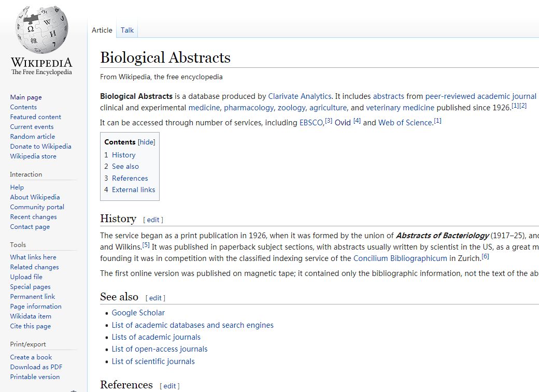Open What links here
This screenshot has height=392, width=539.
33,257
